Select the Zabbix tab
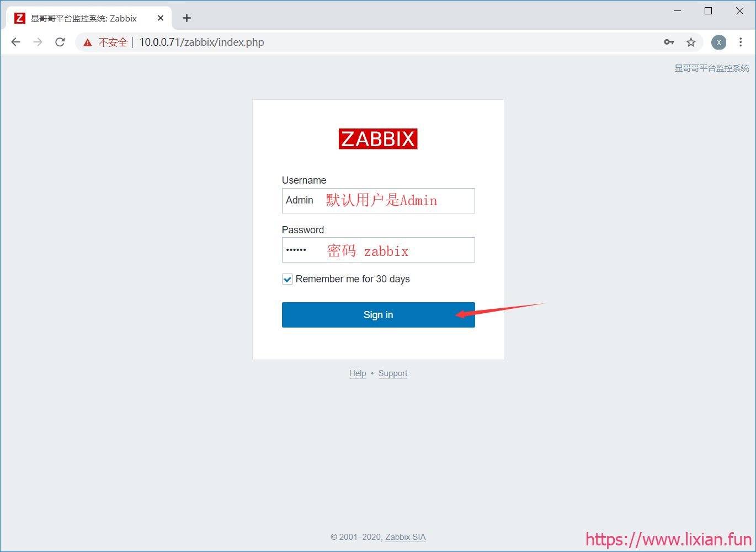Image resolution: width=756 pixels, height=552 pixels. click(x=89, y=18)
